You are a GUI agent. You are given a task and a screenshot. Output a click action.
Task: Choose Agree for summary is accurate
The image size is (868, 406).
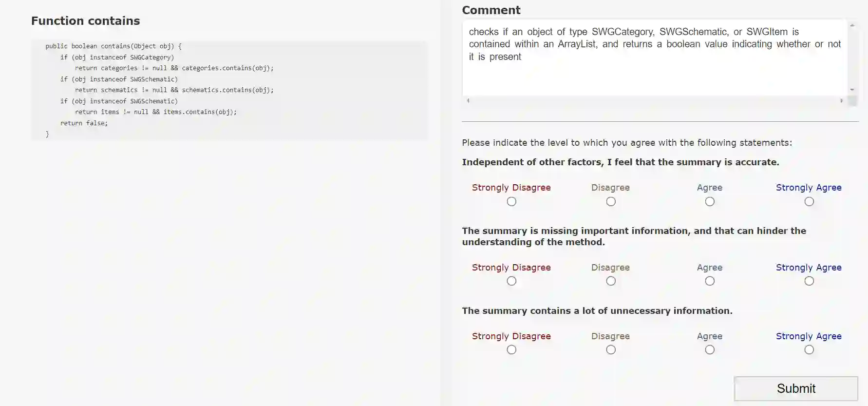[710, 202]
